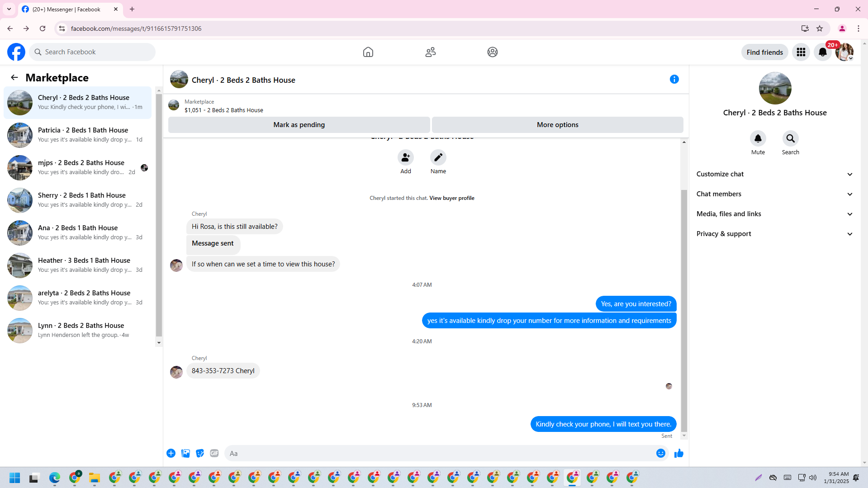868x488 pixels.
Task: Expand Privacy & support section
Action: click(x=775, y=234)
